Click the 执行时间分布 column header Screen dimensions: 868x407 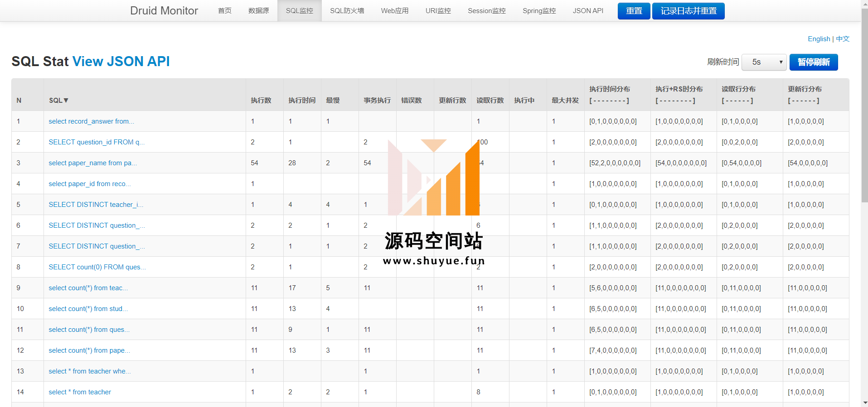point(610,89)
